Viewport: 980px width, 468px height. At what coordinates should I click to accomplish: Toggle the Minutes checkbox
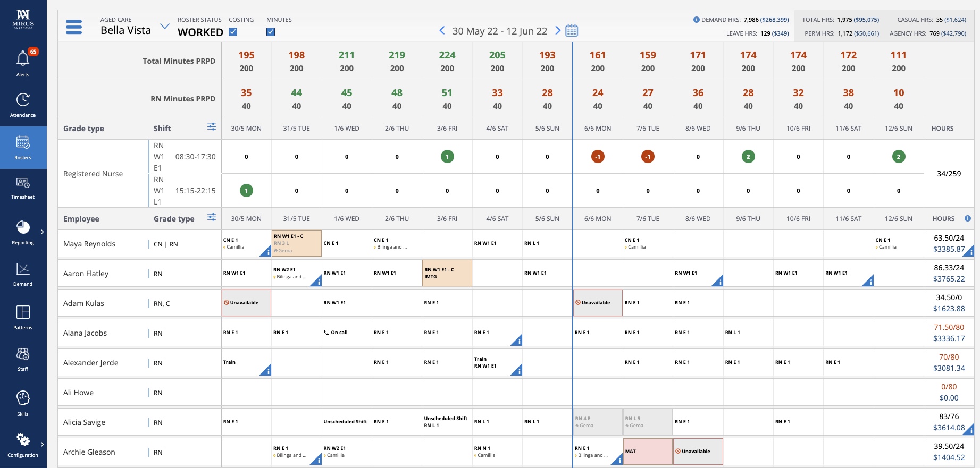pos(271,32)
